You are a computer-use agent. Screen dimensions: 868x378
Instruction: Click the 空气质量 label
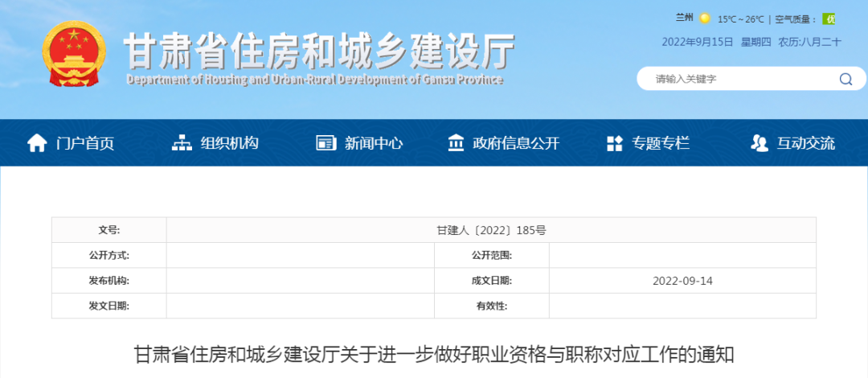coord(796,19)
